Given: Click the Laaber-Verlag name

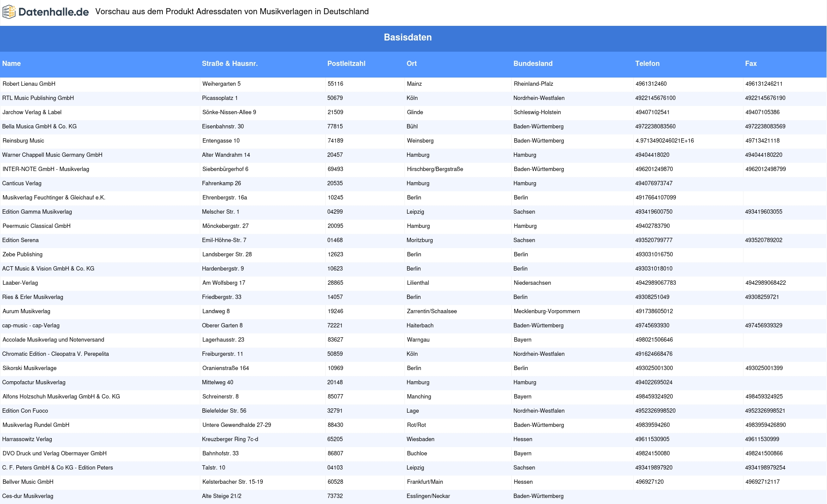Looking at the screenshot, I should click(x=20, y=283).
